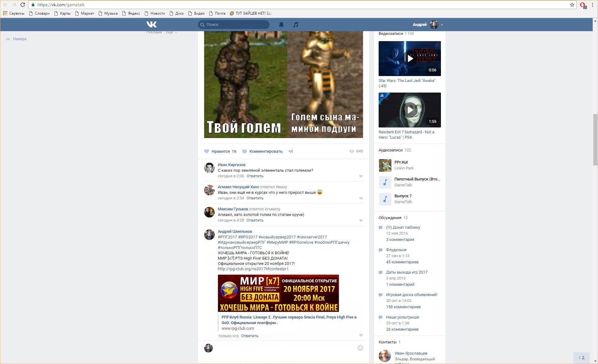Click the Поиск search field
The width and height of the screenshot is (598, 364).
234,24
